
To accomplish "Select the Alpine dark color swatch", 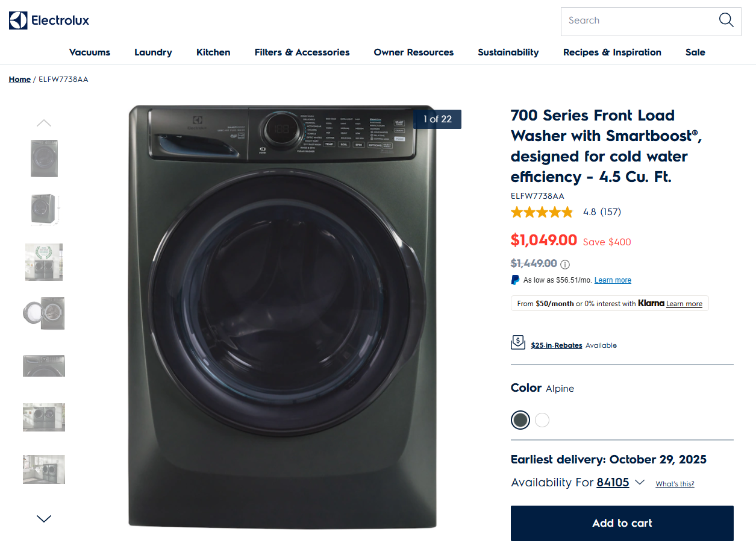I will click(520, 420).
